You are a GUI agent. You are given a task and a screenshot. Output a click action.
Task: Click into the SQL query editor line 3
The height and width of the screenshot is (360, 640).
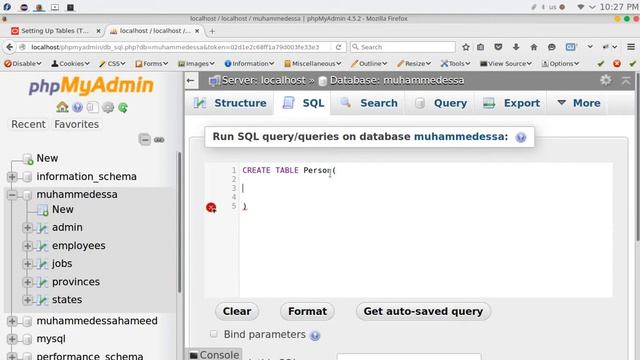click(x=426, y=188)
